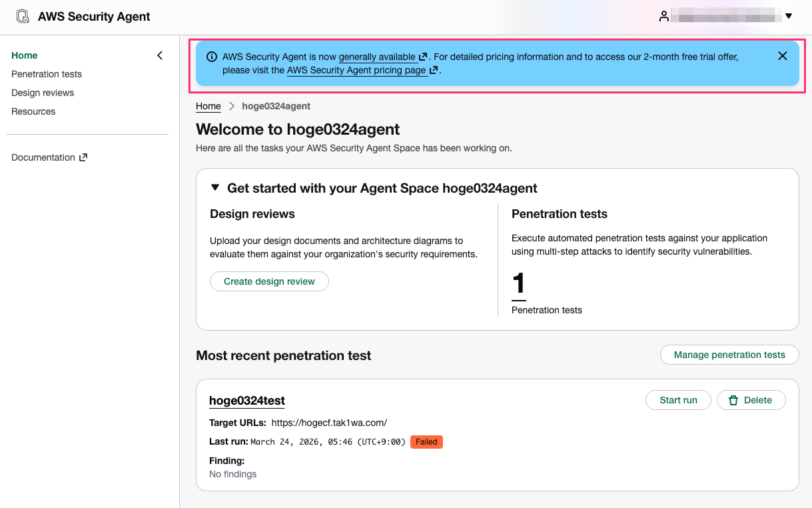Open the account dropdown arrow
812x508 pixels.
coord(789,16)
